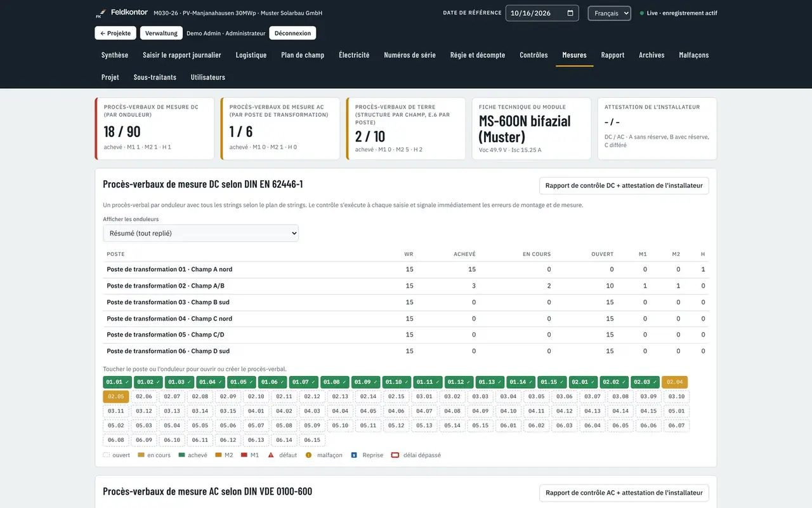
Task: Click Rapport de contrôle AC + attestation button
Action: click(x=624, y=493)
